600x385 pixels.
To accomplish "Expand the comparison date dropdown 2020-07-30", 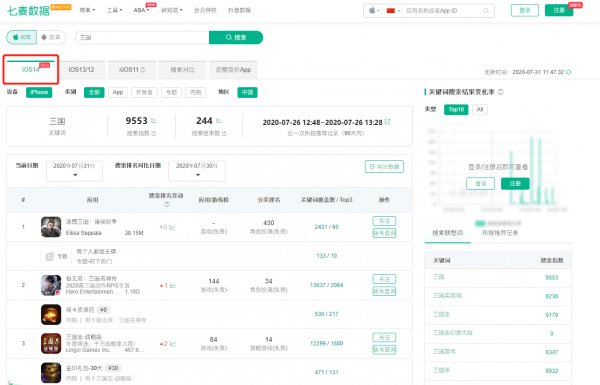I will 197,171.
